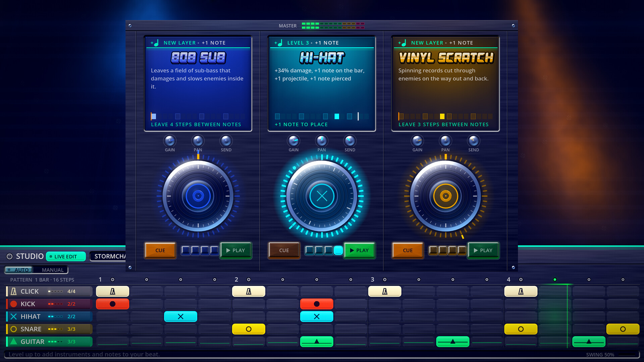Click the metronome icon in CLICK track
Viewport: 644px width, 362px height.
[x=14, y=291]
